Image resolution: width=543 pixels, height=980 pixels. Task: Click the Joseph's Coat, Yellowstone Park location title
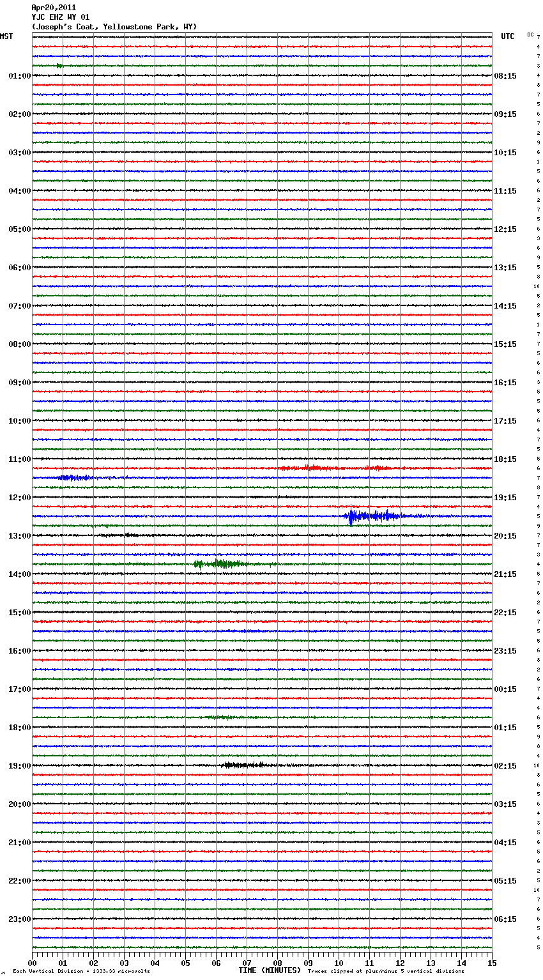[114, 27]
